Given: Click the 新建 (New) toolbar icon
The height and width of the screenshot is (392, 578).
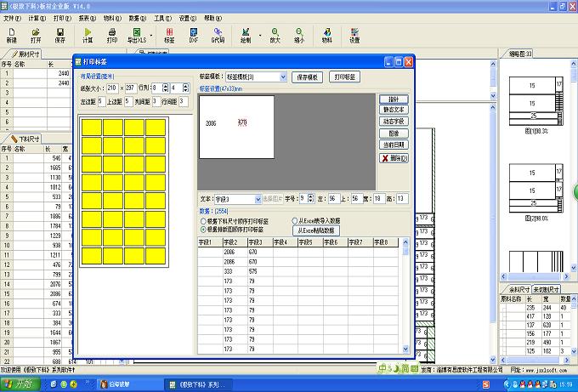Looking at the screenshot, I should (11, 34).
